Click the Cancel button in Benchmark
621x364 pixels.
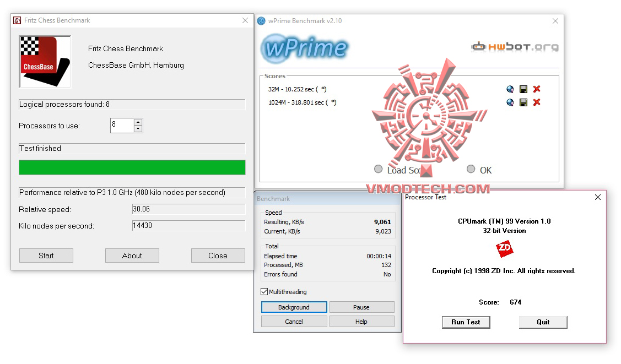tap(294, 322)
